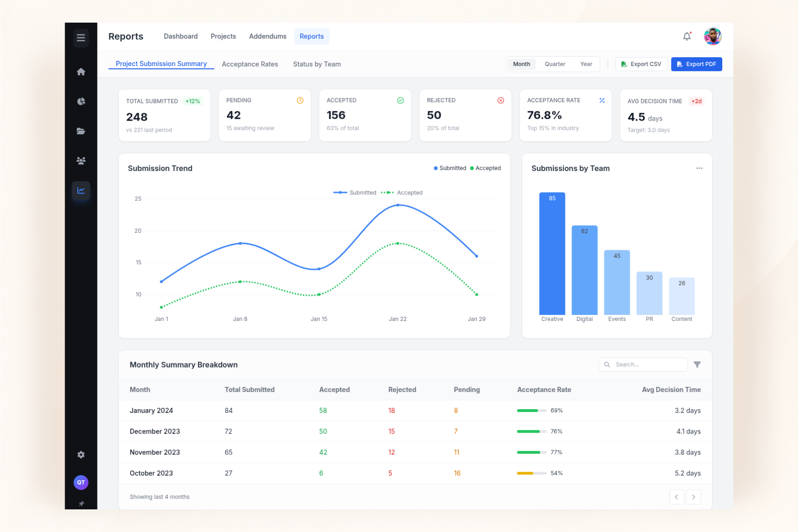
Task: Click the Search field in Monthly Summary
Action: [643, 364]
